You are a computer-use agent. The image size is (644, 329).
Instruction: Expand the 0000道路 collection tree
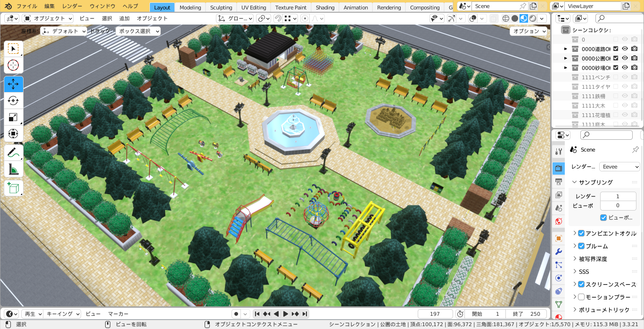coord(566,49)
